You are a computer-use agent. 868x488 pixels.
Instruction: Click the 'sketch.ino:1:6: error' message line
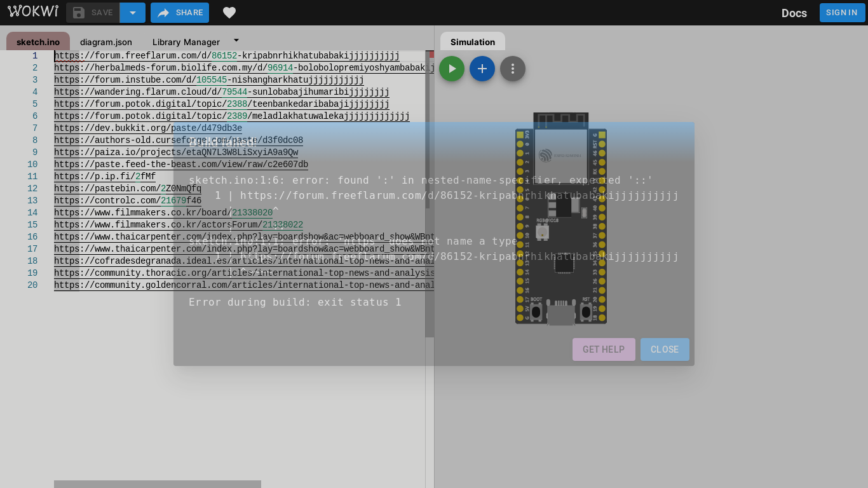pyautogui.click(x=421, y=180)
